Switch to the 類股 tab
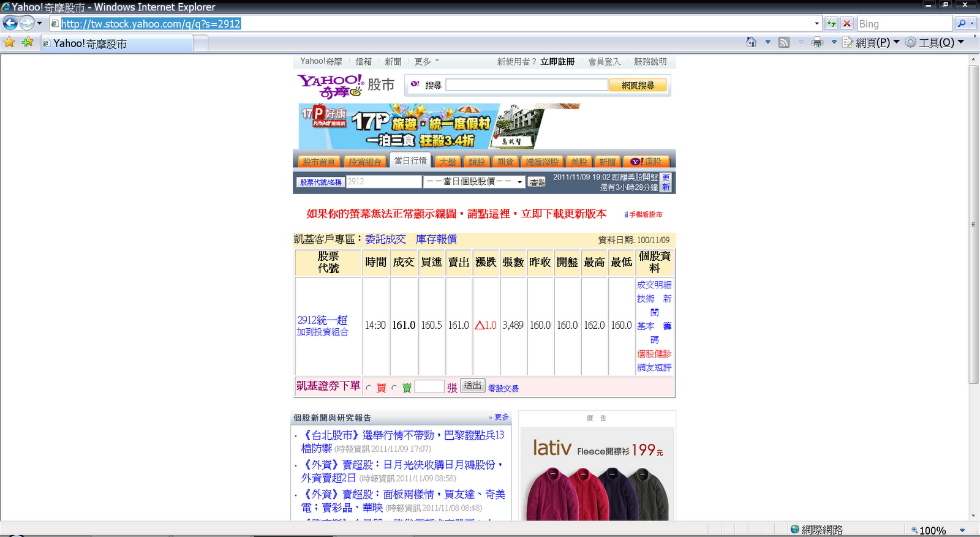Screen dimensions: 980x537 [477, 162]
